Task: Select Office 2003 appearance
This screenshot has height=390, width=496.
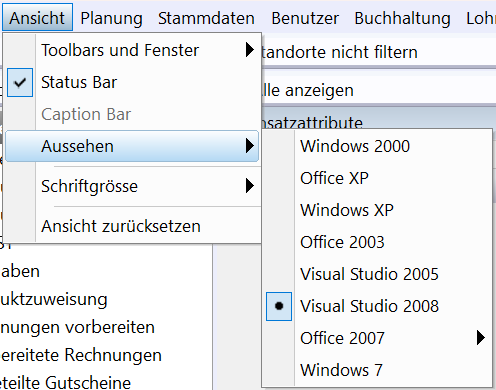Action: pyautogui.click(x=377, y=242)
